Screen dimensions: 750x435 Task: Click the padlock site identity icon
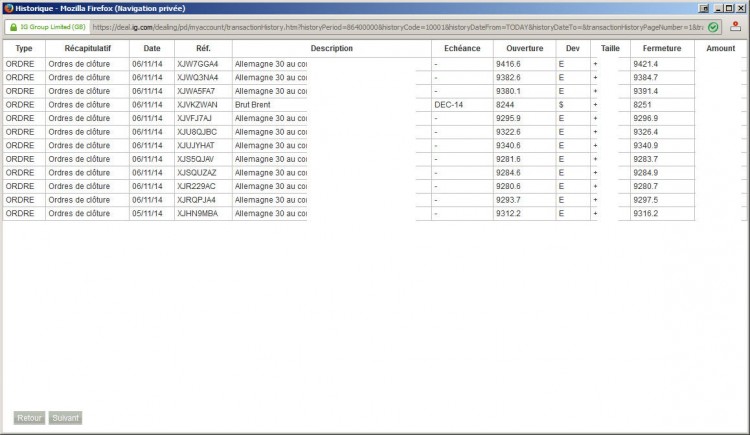tap(13, 27)
